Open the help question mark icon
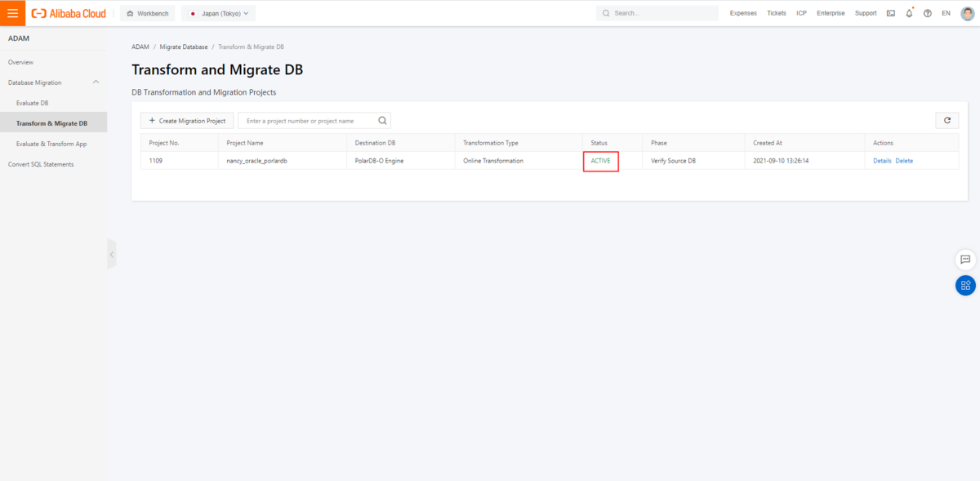The image size is (980, 481). pos(928,13)
